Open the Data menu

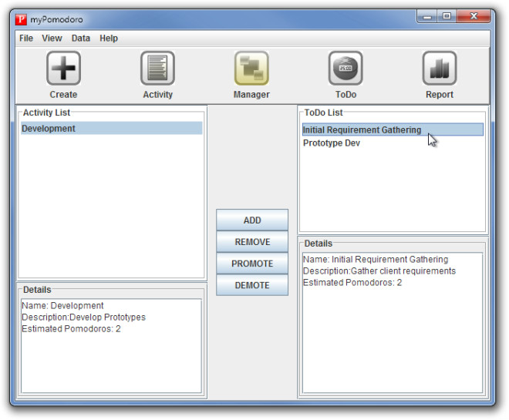pyautogui.click(x=80, y=39)
